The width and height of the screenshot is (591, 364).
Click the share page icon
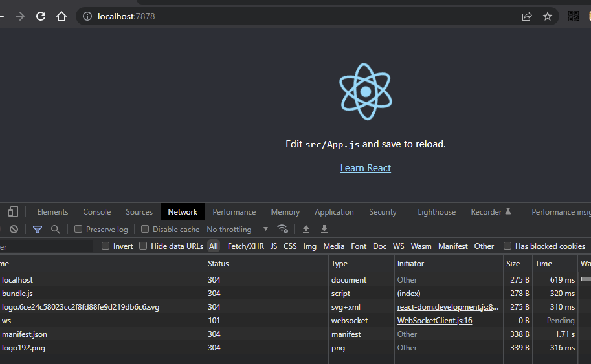[526, 17]
